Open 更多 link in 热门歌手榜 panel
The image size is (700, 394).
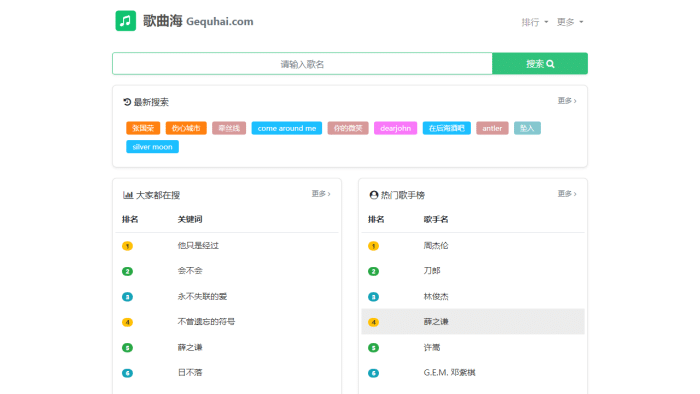pyautogui.click(x=567, y=194)
